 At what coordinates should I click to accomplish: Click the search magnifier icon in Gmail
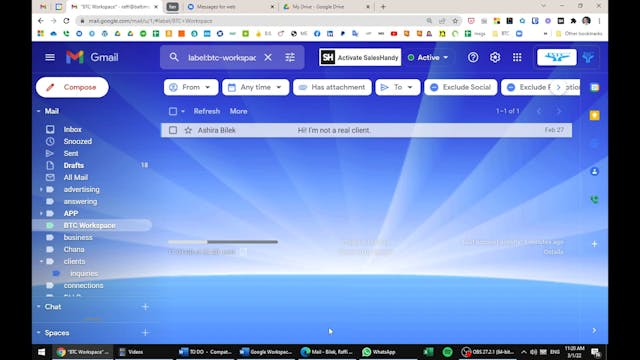click(174, 58)
